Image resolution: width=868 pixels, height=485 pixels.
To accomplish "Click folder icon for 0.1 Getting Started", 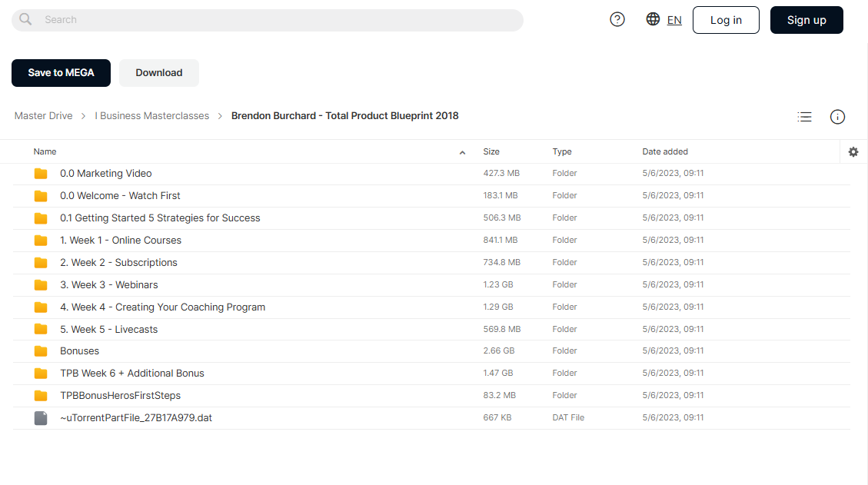I will [41, 218].
